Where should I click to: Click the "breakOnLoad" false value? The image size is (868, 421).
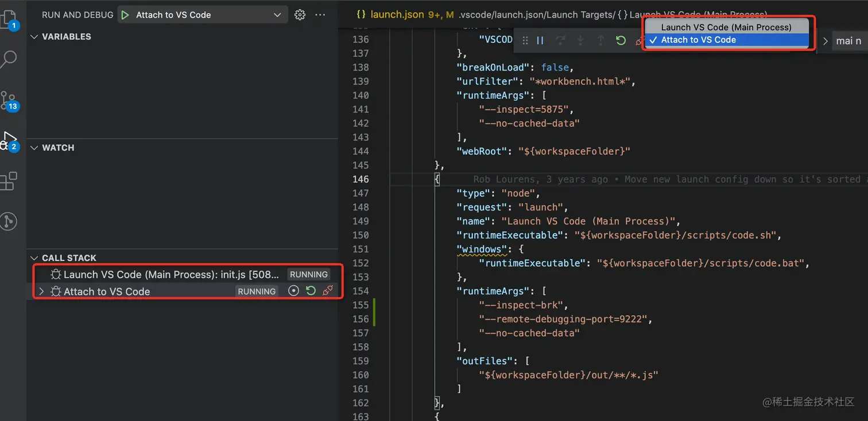coord(555,67)
